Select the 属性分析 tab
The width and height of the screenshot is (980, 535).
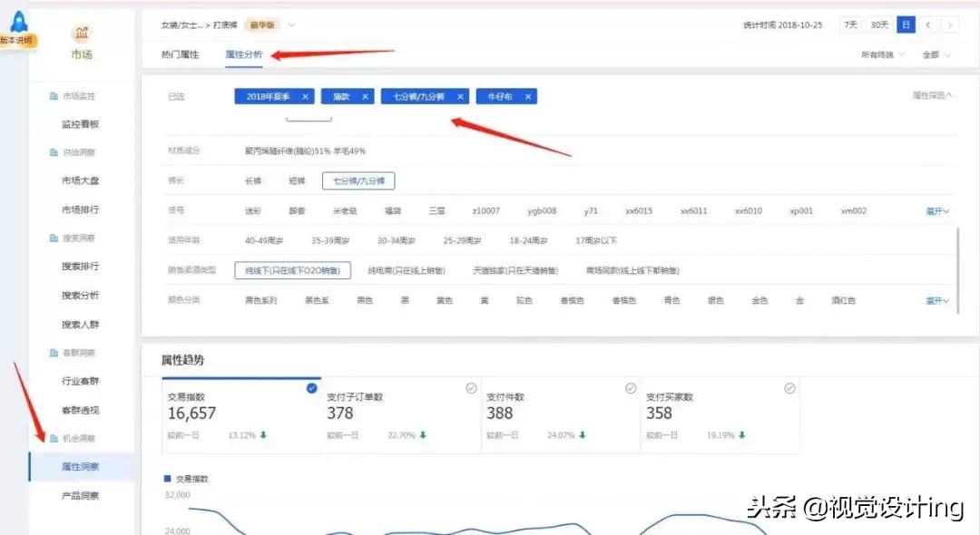[x=243, y=53]
